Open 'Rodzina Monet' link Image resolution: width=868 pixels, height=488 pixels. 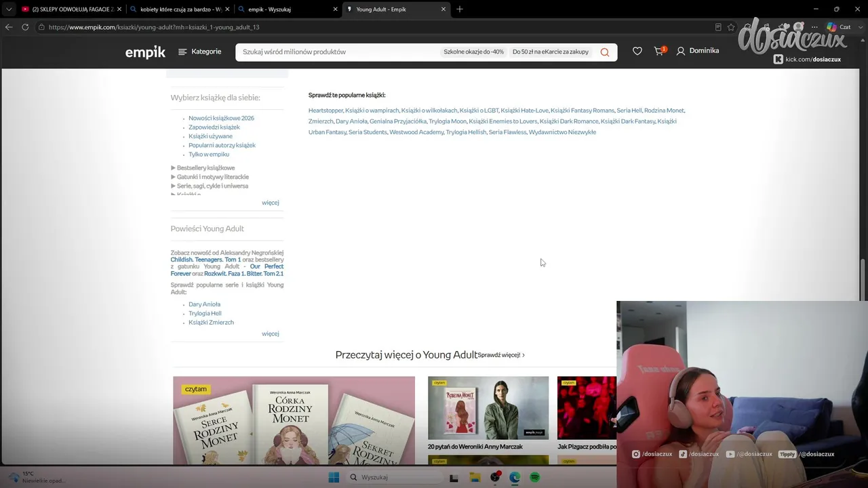[x=664, y=110]
